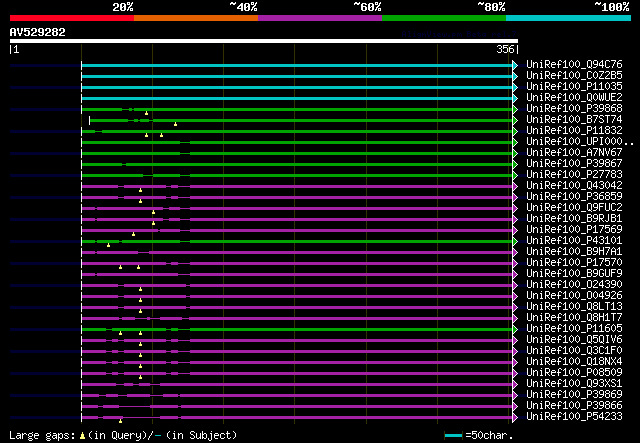
Task: Open the UniRef100_B9RJB1 label
Action: coord(574,219)
